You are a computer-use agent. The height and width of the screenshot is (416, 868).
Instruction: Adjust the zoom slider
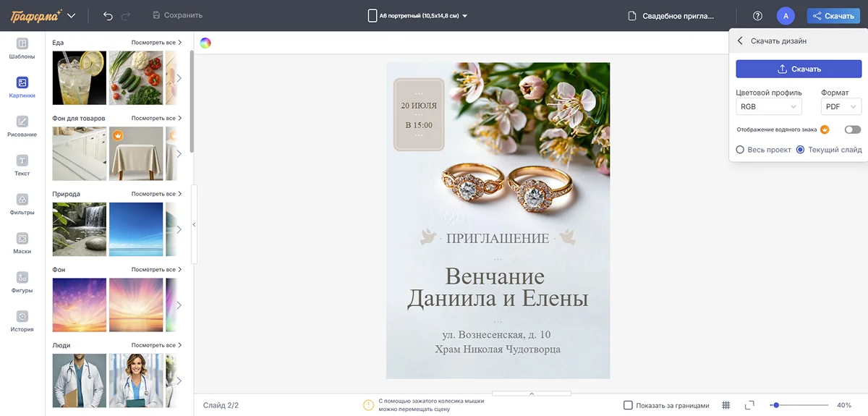coord(799,405)
